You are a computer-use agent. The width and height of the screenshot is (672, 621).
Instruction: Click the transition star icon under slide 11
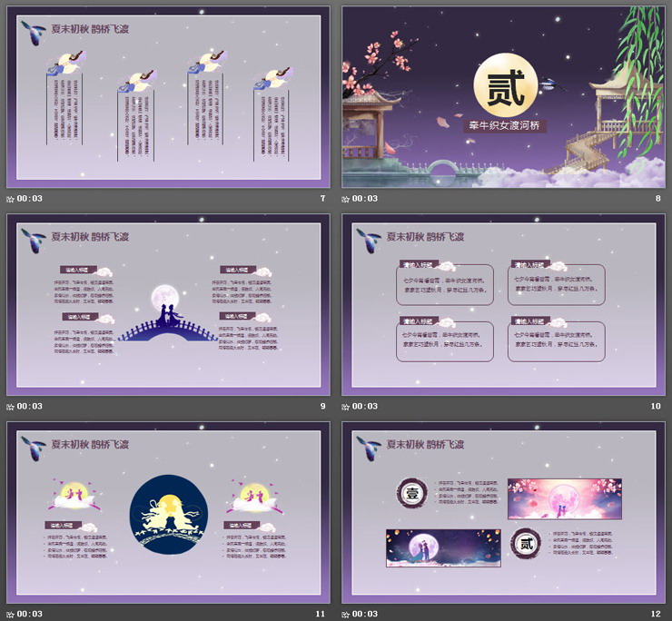pyautogui.click(x=11, y=614)
